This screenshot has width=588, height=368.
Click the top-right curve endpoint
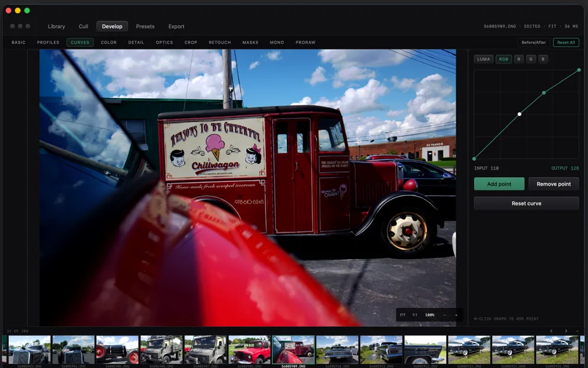(579, 70)
